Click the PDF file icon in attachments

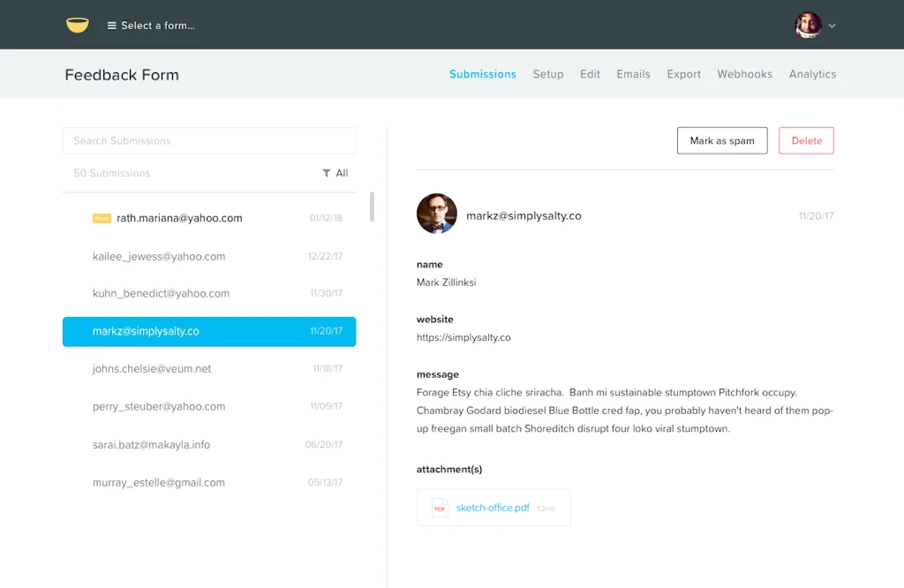point(440,508)
